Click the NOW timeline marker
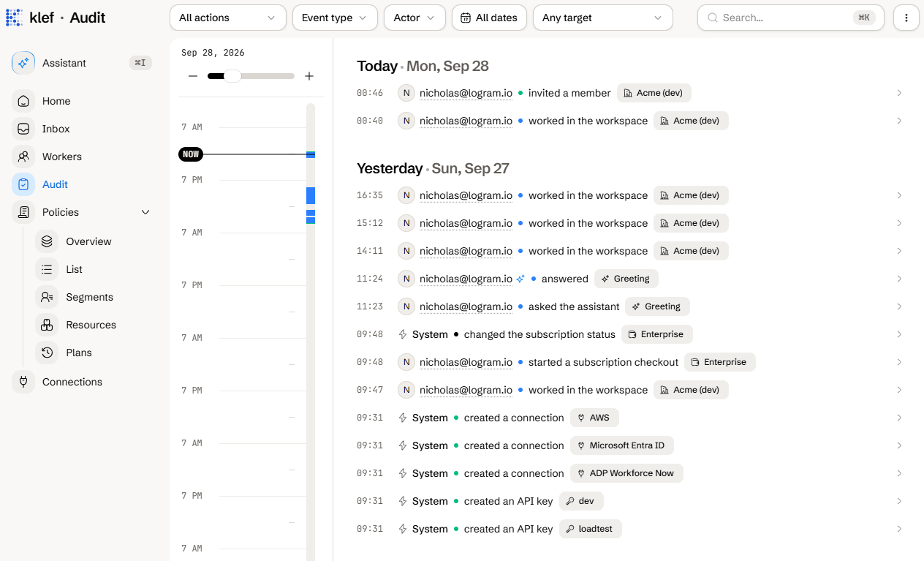The image size is (924, 561). pos(191,154)
